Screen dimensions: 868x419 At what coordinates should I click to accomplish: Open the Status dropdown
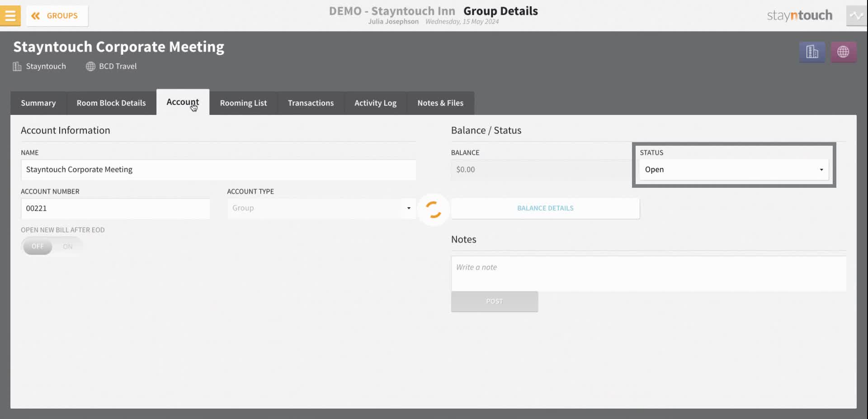(x=734, y=170)
